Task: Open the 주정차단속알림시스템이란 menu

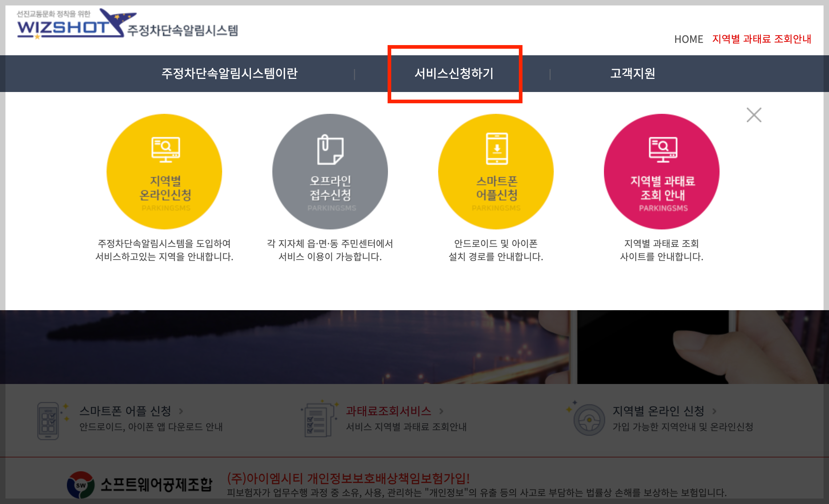Action: [x=229, y=73]
